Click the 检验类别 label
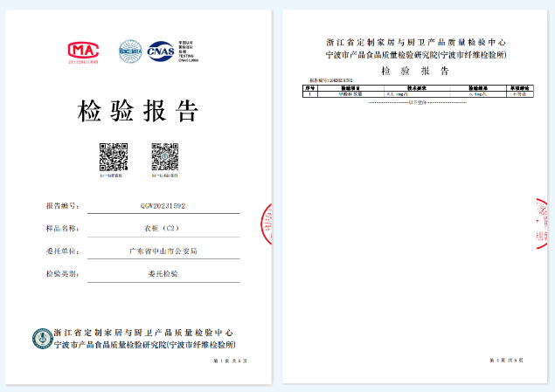This screenshot has height=392, width=555. point(62,273)
